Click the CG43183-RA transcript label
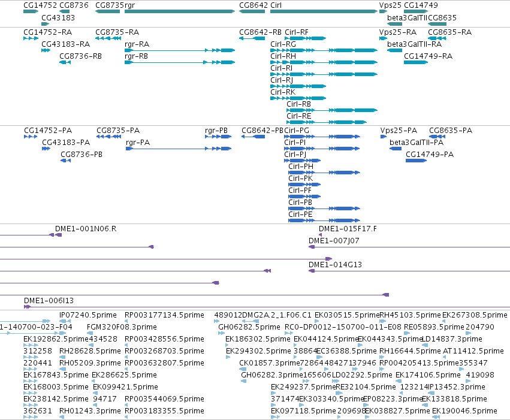510x420 pixels. pyautogui.click(x=66, y=44)
